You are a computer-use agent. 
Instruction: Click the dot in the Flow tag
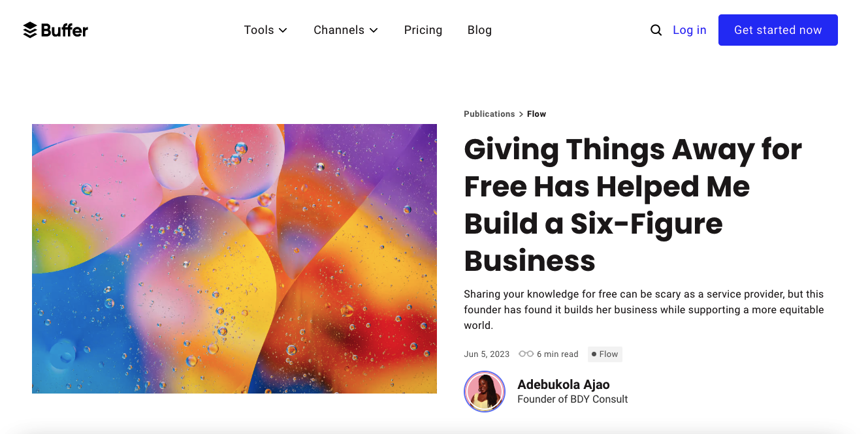click(x=594, y=354)
